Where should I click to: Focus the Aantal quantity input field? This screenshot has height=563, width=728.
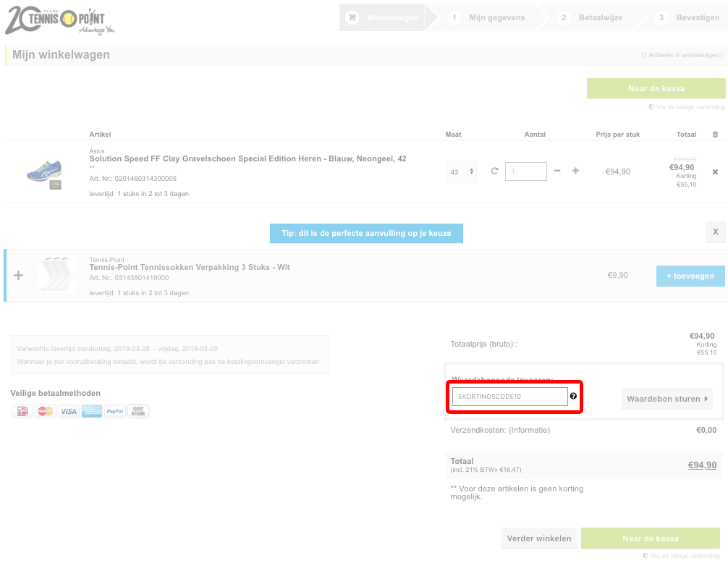[525, 172]
